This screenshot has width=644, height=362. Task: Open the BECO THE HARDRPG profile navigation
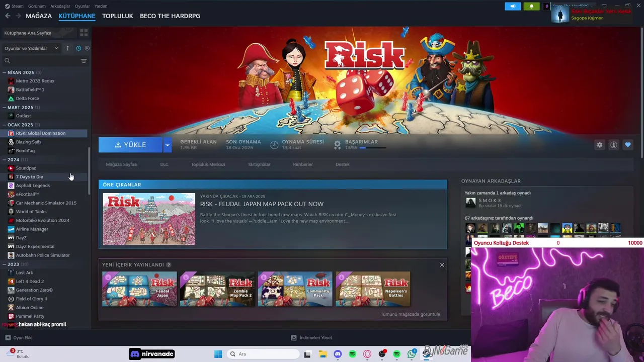point(170,16)
